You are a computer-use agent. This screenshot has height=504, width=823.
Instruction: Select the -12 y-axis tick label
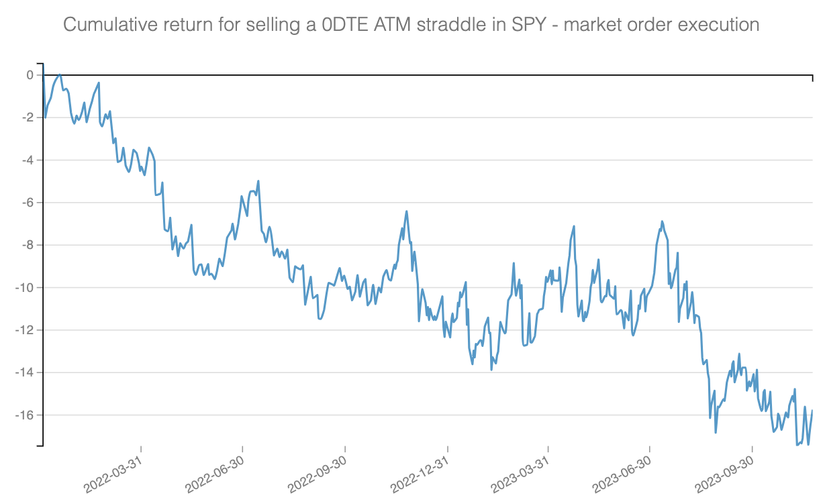[x=25, y=330]
